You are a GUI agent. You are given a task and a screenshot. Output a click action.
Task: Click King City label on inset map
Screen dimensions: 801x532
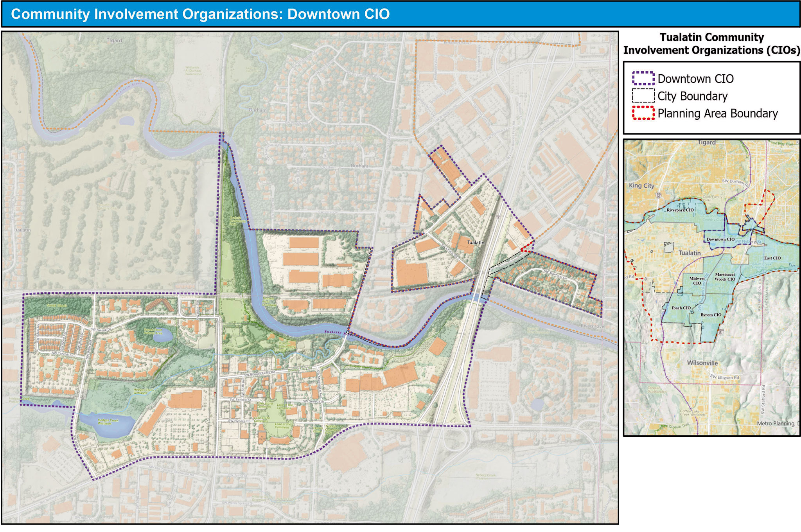641,185
